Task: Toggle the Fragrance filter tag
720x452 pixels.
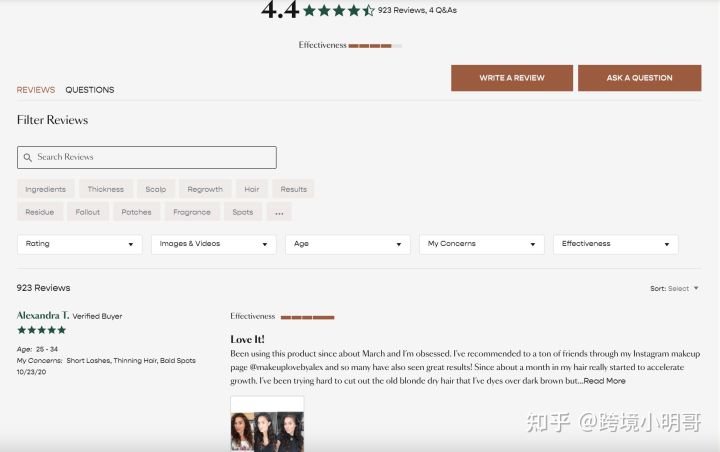Action: 192,212
